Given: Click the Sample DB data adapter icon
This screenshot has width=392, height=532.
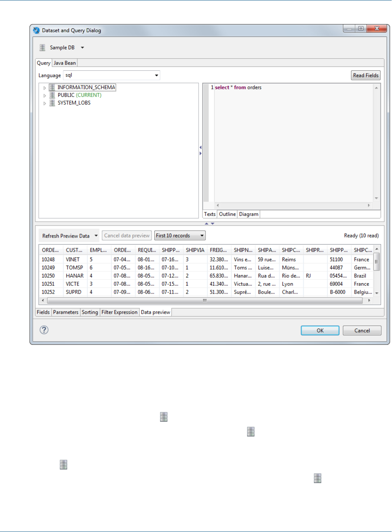Looking at the screenshot, I should (x=42, y=48).
